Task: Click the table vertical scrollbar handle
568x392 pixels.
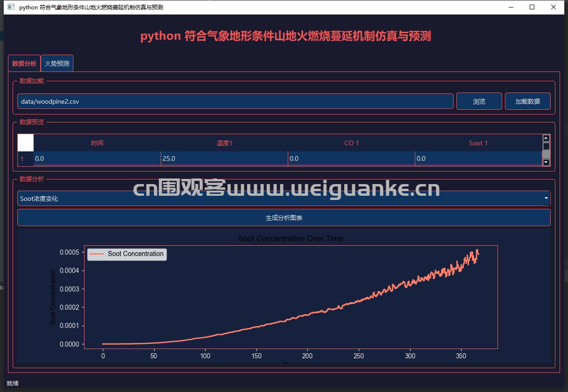Action: [546, 146]
